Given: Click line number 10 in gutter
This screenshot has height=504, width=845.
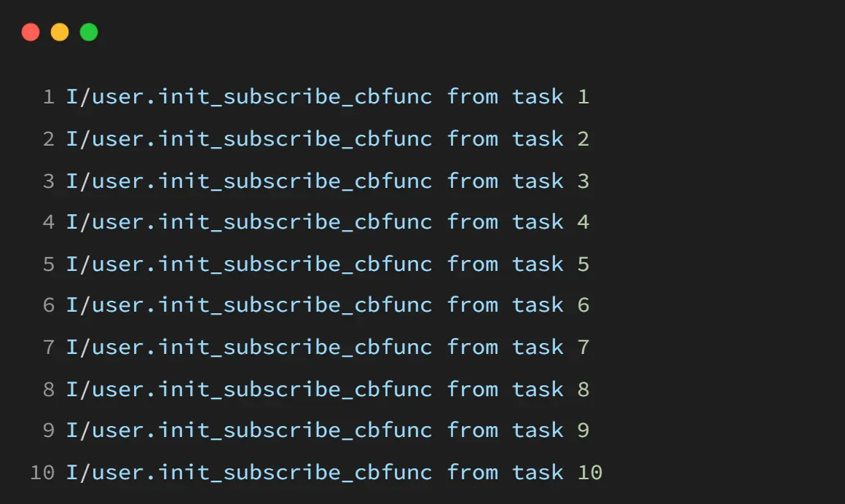Looking at the screenshot, I should pyautogui.click(x=42, y=473).
